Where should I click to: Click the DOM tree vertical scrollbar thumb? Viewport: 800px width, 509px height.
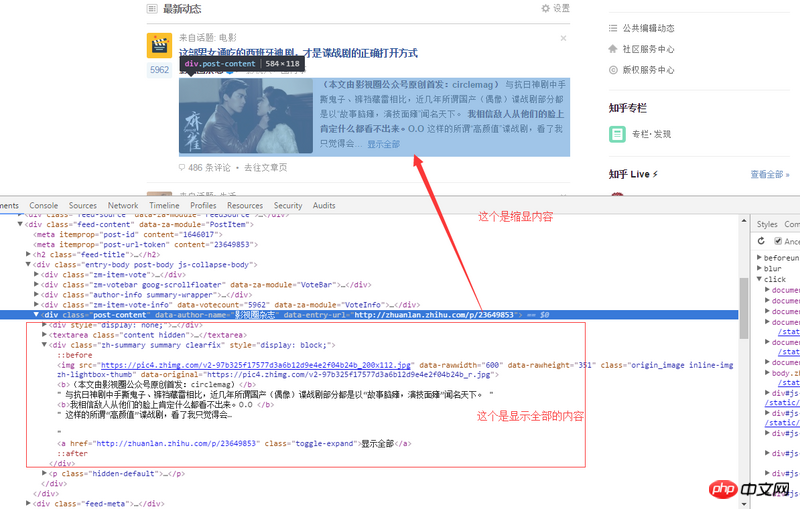(x=744, y=308)
